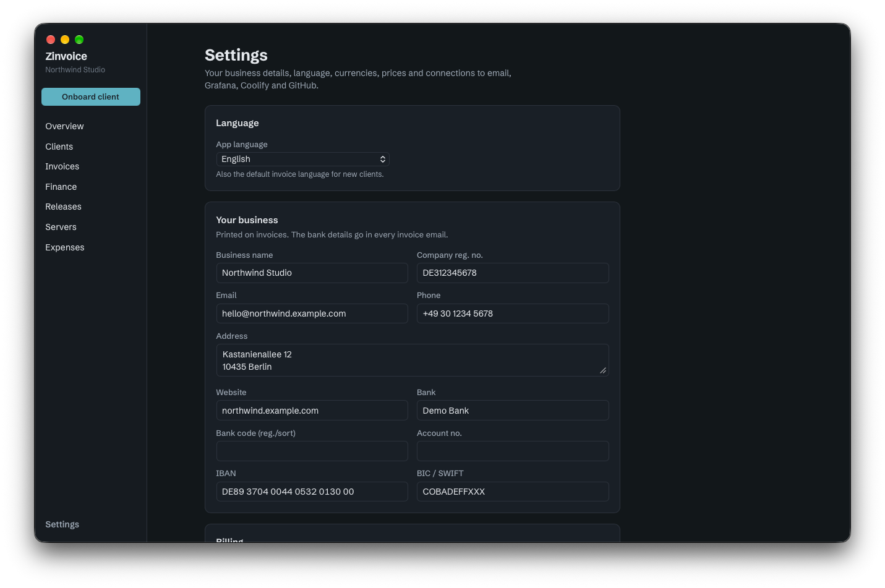885x588 pixels.
Task: Minimize the Zinvoice window
Action: (65, 40)
